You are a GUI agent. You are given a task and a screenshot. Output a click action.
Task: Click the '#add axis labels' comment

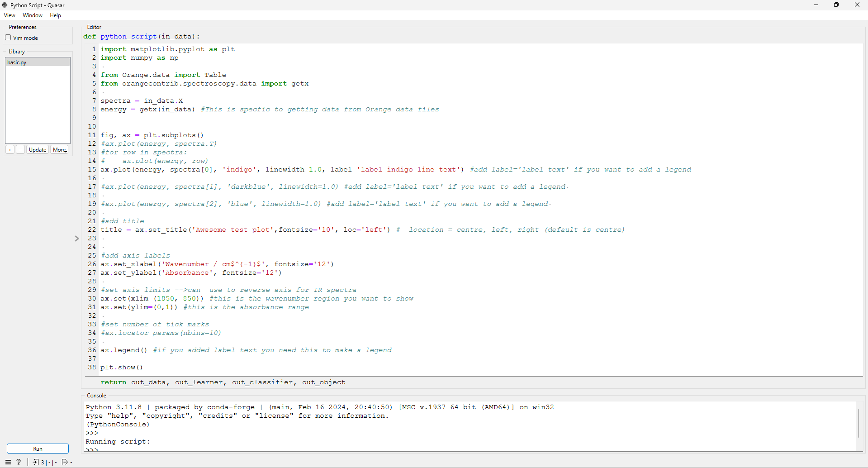coord(135,255)
